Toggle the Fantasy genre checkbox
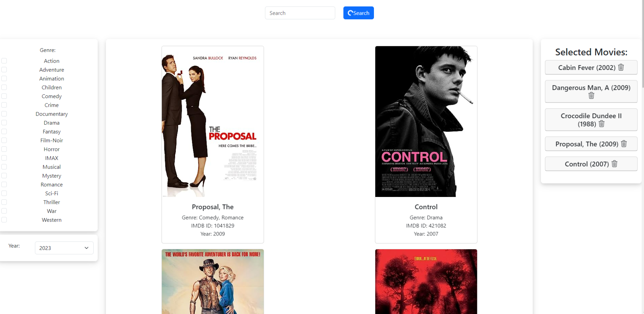This screenshot has height=314, width=644. 4,132
